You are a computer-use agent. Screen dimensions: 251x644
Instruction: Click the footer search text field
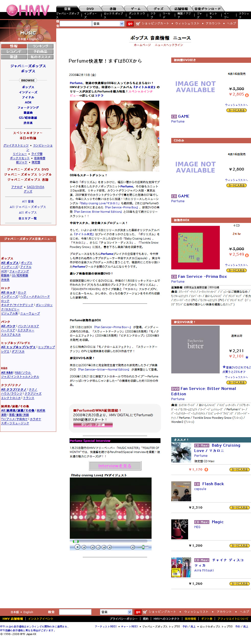tap(75, 612)
